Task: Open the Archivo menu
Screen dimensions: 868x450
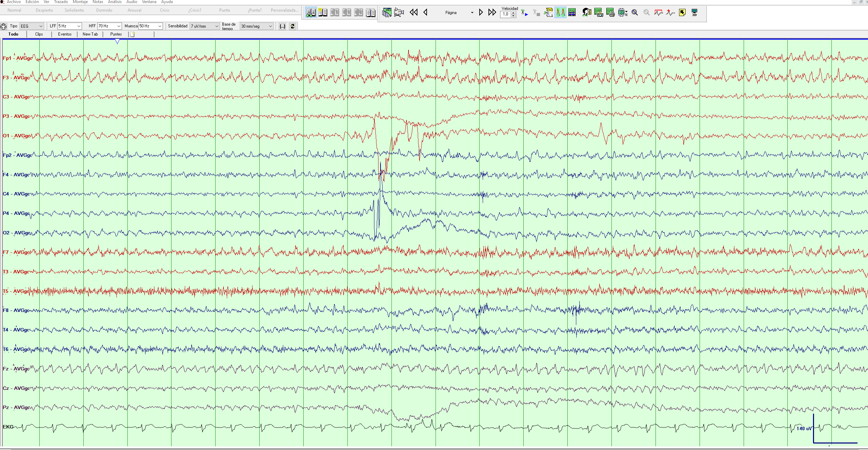Action: [x=14, y=2]
